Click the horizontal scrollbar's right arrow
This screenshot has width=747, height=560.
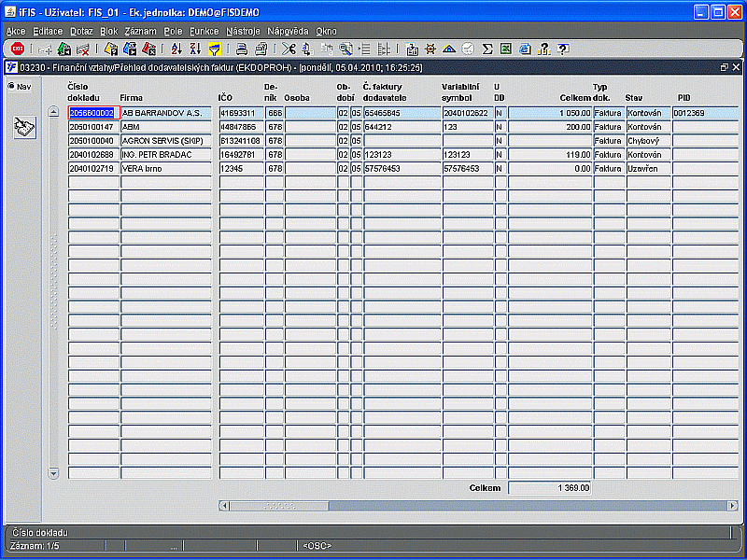[x=732, y=506]
